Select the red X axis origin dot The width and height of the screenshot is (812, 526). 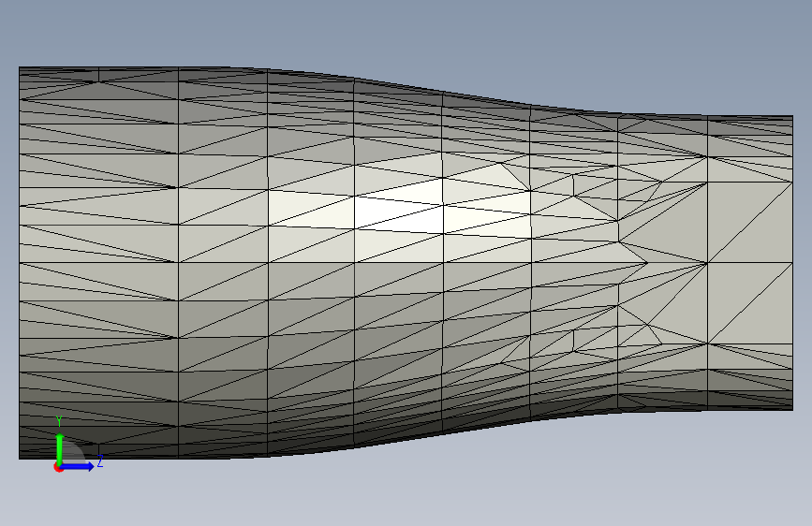58,467
